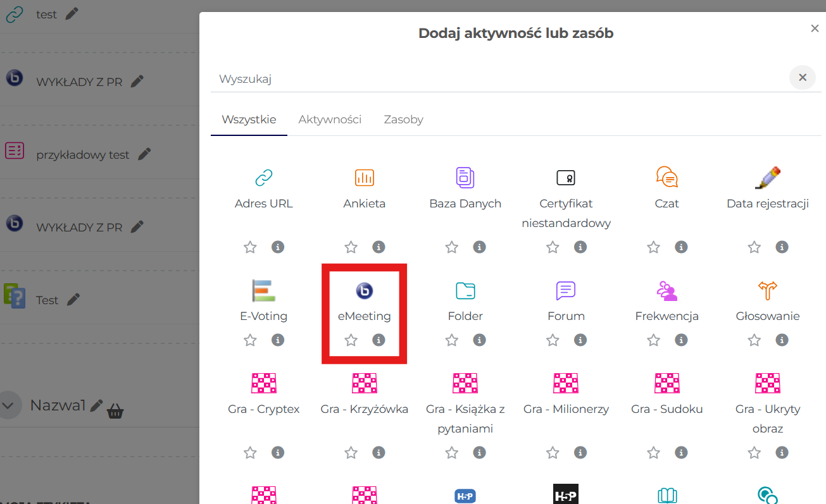Select the eMeeting activity icon
The width and height of the screenshot is (826, 504).
coord(364,291)
